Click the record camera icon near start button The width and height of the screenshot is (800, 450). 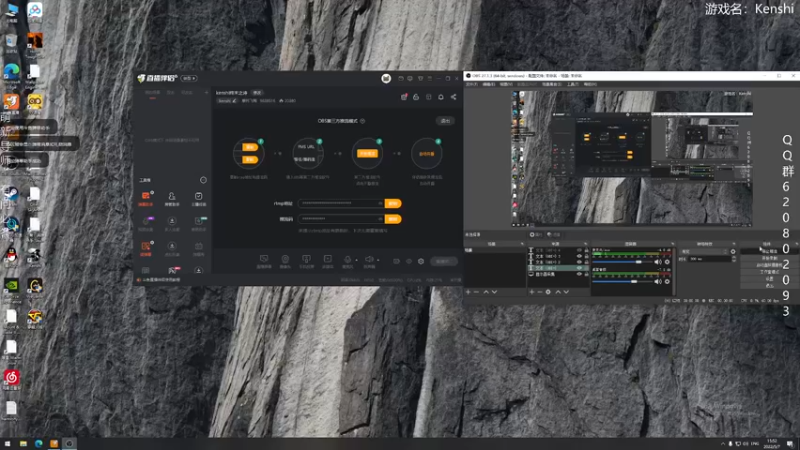click(x=396, y=261)
